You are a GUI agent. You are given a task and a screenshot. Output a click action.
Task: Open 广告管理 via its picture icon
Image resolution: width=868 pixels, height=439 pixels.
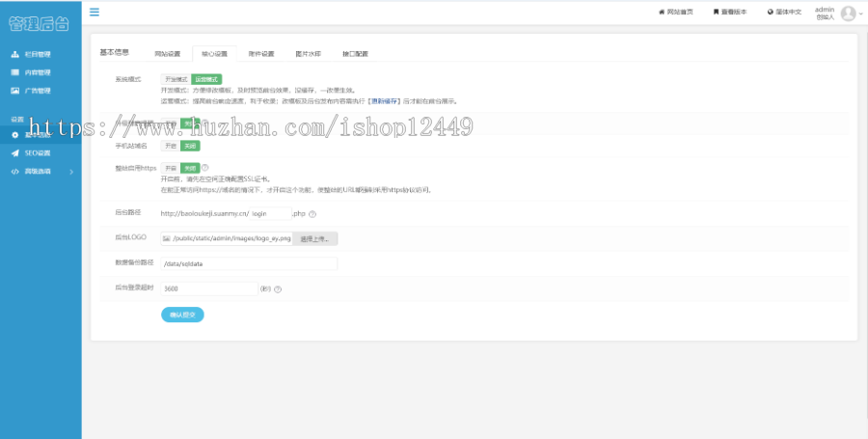click(x=14, y=91)
